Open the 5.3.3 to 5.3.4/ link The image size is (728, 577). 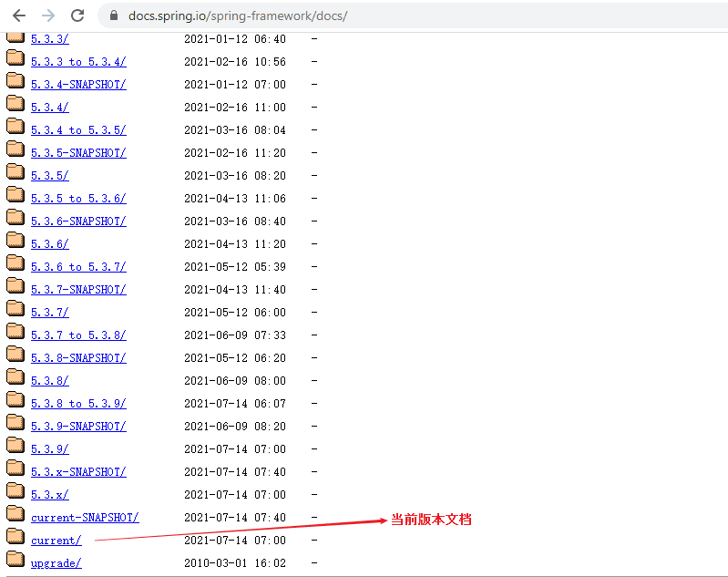click(78, 62)
